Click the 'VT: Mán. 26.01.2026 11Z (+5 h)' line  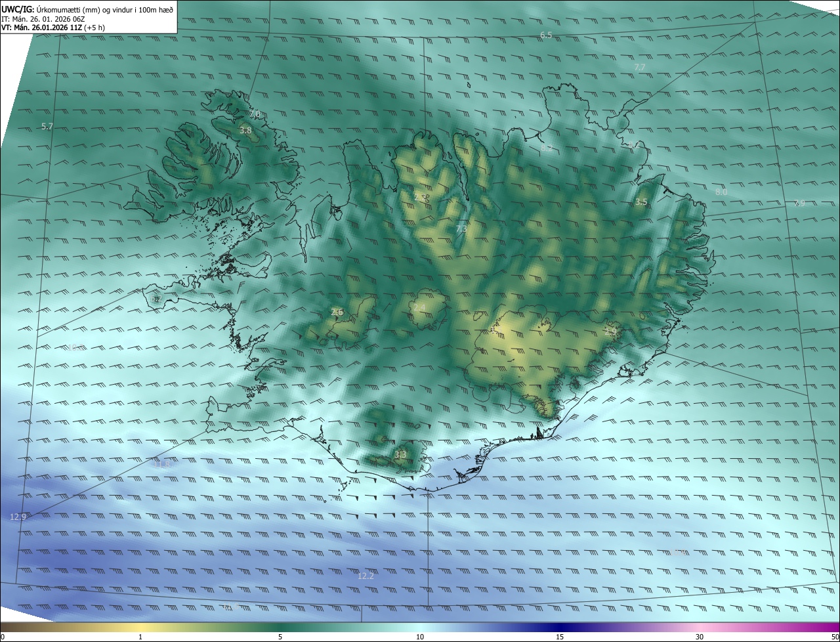click(x=53, y=28)
